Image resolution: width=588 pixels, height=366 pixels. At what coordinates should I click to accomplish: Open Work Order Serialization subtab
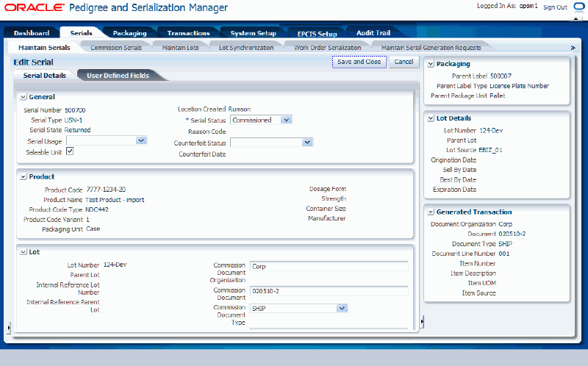(327, 48)
